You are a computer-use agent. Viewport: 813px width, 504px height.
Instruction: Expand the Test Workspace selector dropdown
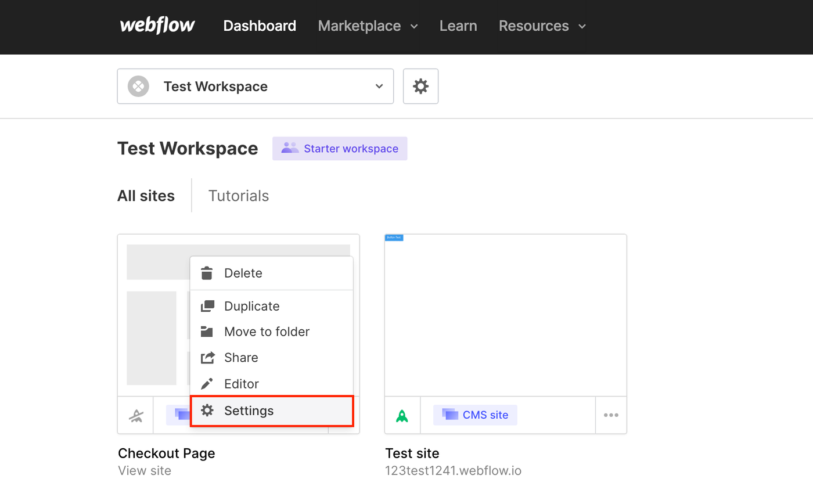(256, 87)
